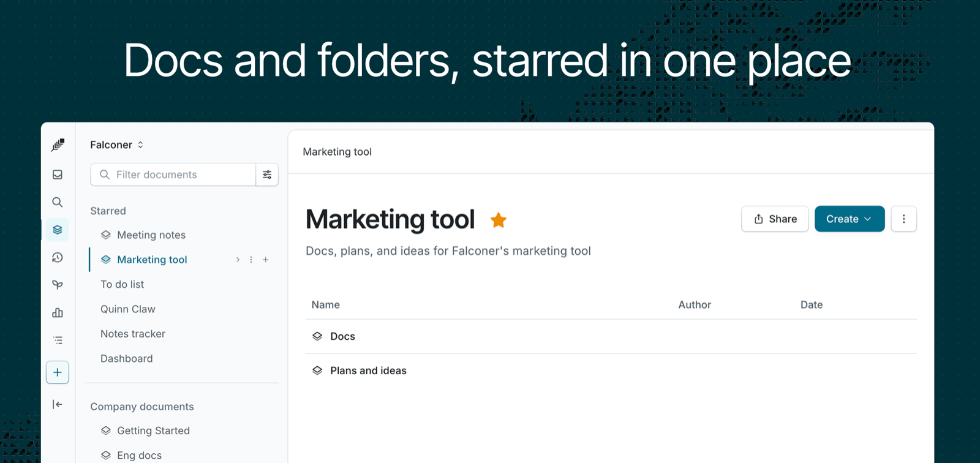Open the history clock icon

[x=58, y=257]
